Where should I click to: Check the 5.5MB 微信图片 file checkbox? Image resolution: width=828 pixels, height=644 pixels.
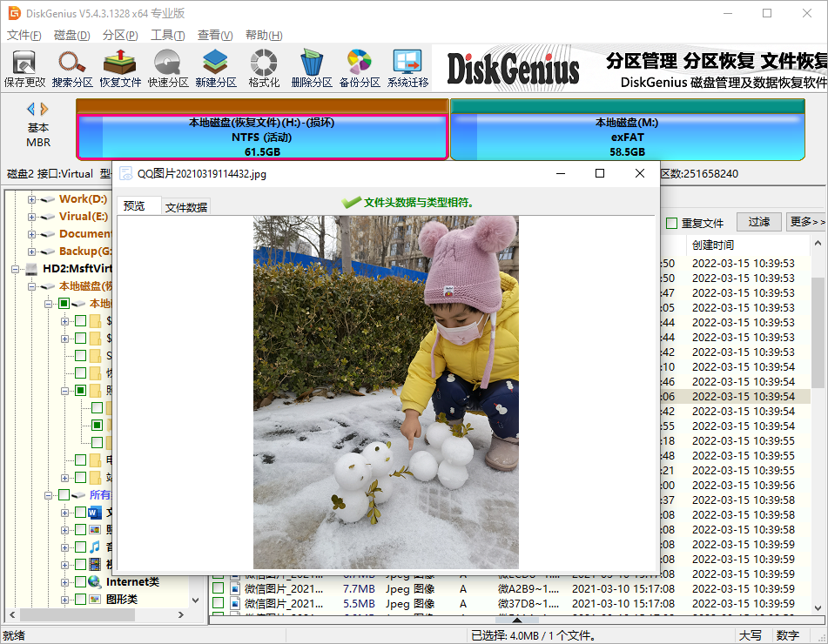pyautogui.click(x=218, y=603)
